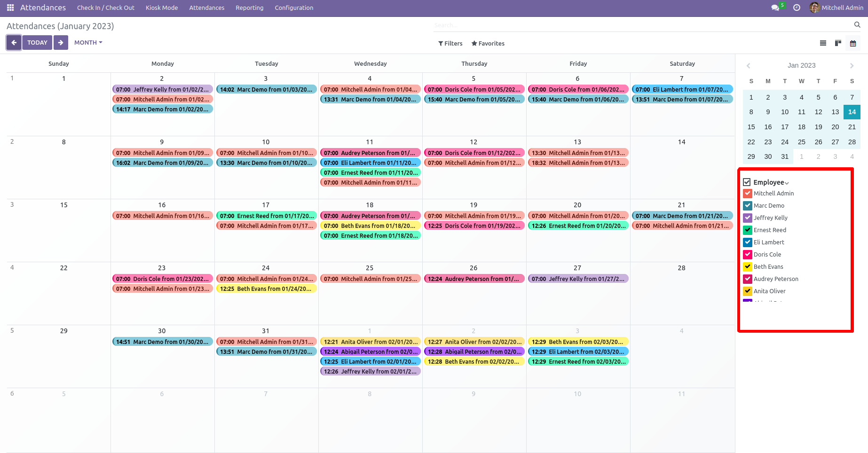This screenshot has height=453, width=868.
Task: Open Doris Cole event on January 23
Action: [x=163, y=279]
